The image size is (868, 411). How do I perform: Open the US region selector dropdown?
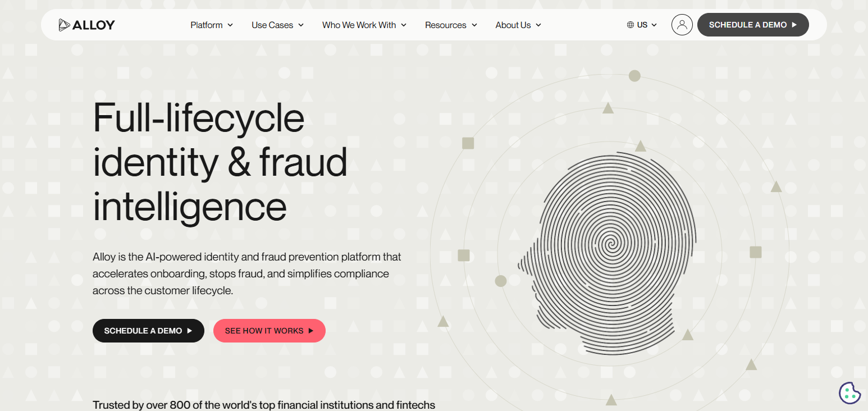click(642, 25)
